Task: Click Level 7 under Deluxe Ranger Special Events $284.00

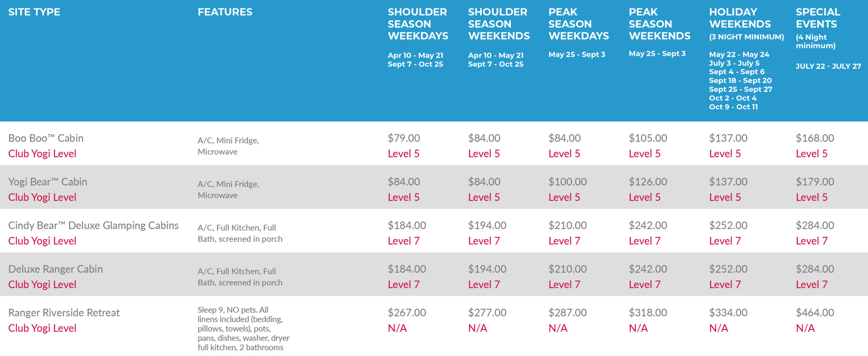Action: pyautogui.click(x=811, y=285)
